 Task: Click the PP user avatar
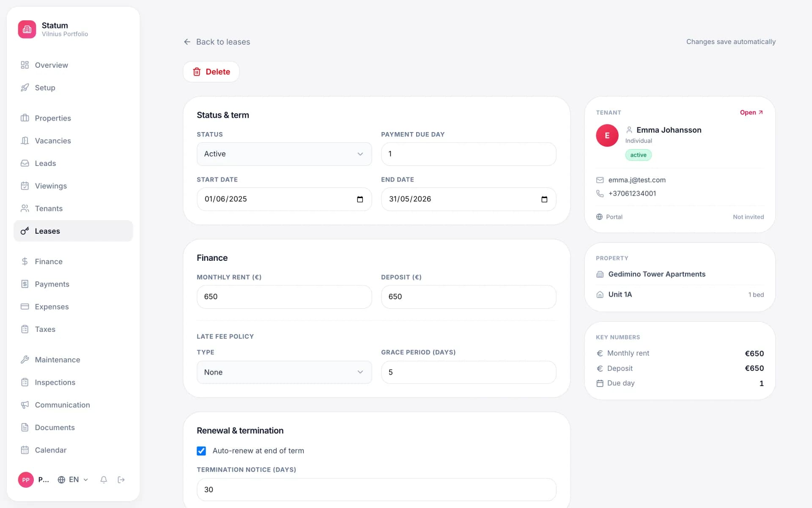pyautogui.click(x=26, y=480)
